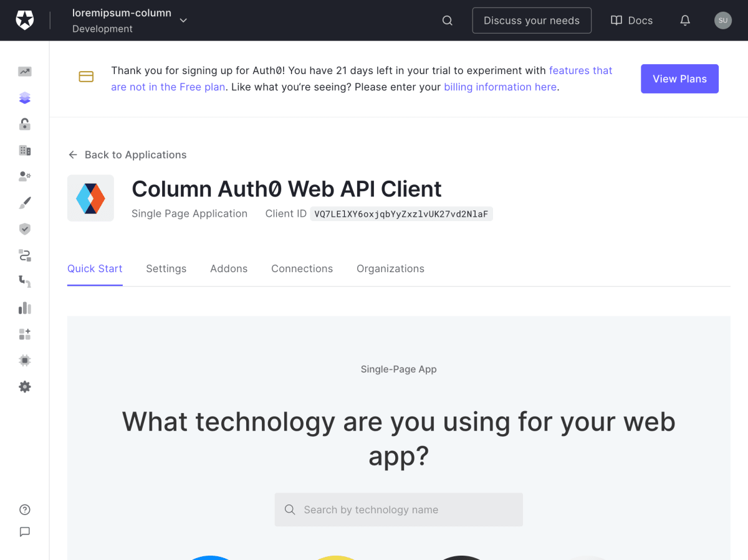This screenshot has height=560, width=748.
Task: Open the Applications sidebar icon
Action: tap(25, 98)
